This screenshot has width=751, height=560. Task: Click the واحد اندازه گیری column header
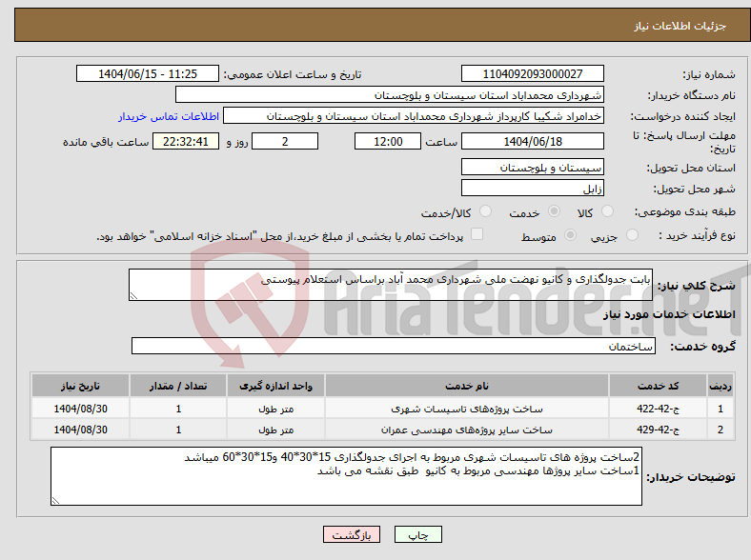pyautogui.click(x=275, y=386)
